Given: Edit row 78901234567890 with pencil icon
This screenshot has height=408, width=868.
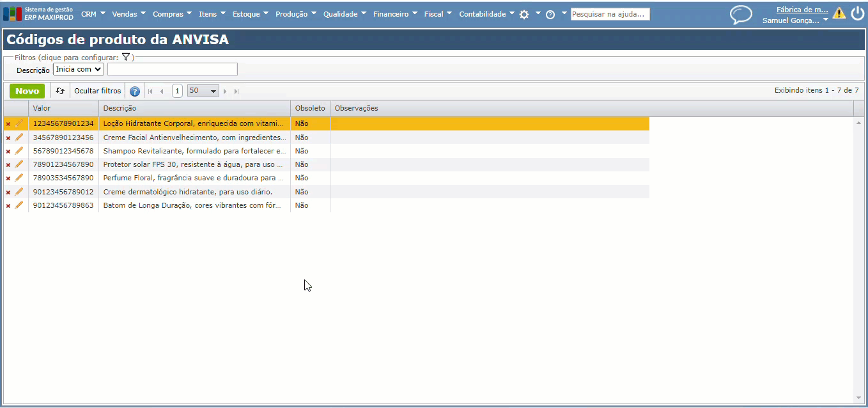Looking at the screenshot, I should click(x=19, y=164).
